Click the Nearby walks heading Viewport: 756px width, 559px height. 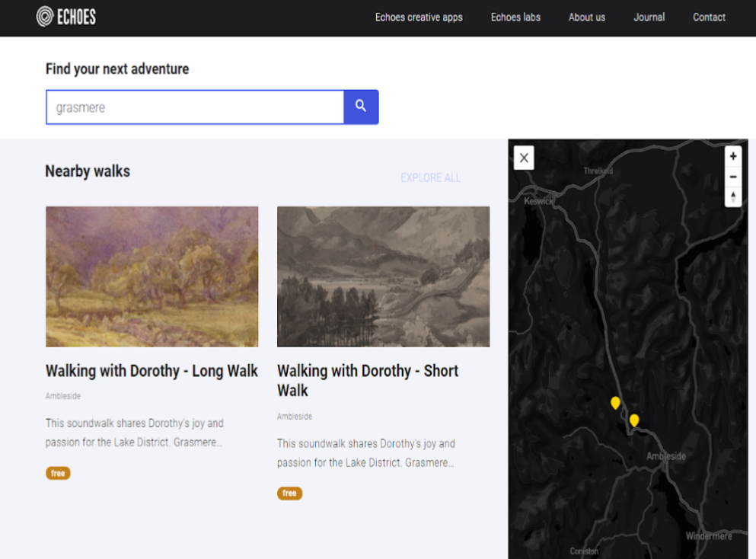(88, 171)
